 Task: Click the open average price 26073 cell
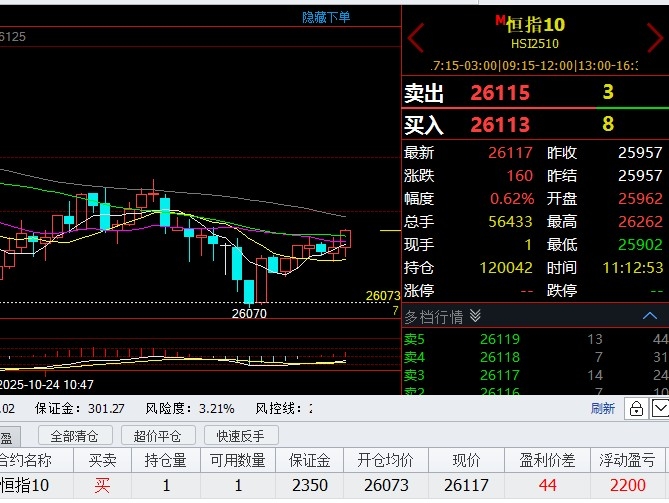(x=386, y=486)
